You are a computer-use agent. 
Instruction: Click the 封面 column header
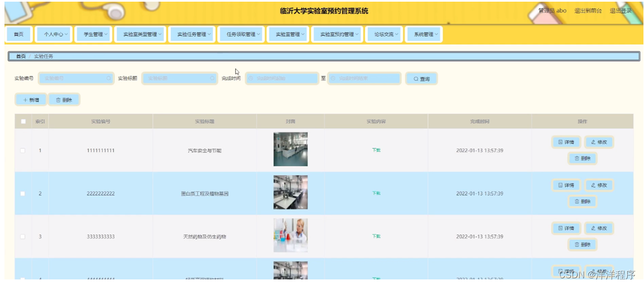tap(290, 122)
